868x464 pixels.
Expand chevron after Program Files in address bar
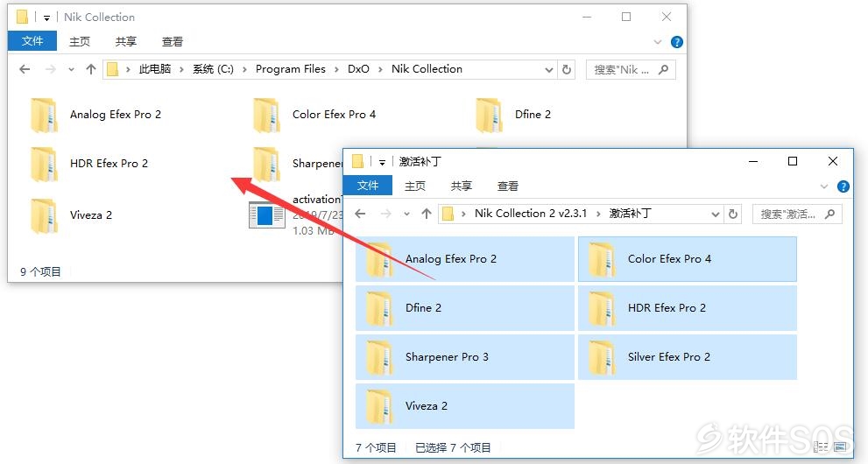click(336, 70)
